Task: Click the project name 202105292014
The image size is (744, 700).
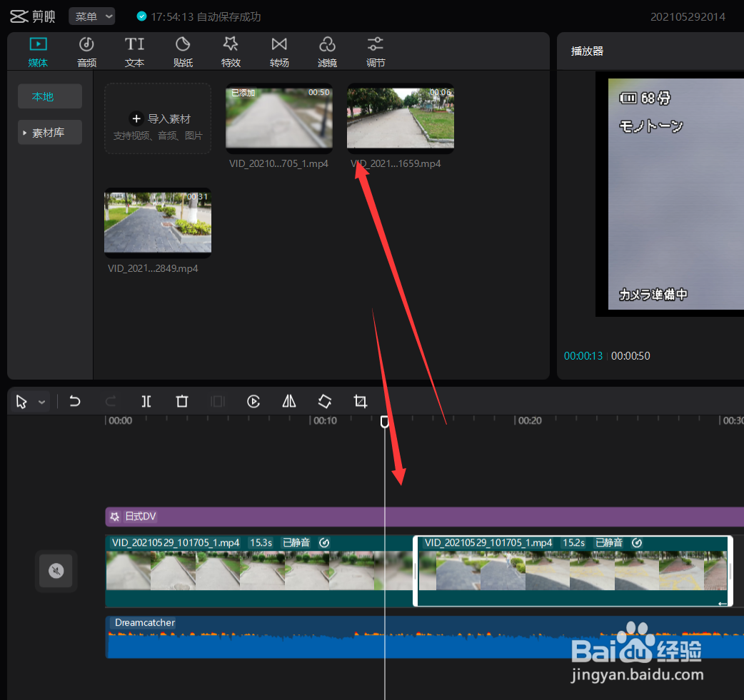Action: pos(688,17)
